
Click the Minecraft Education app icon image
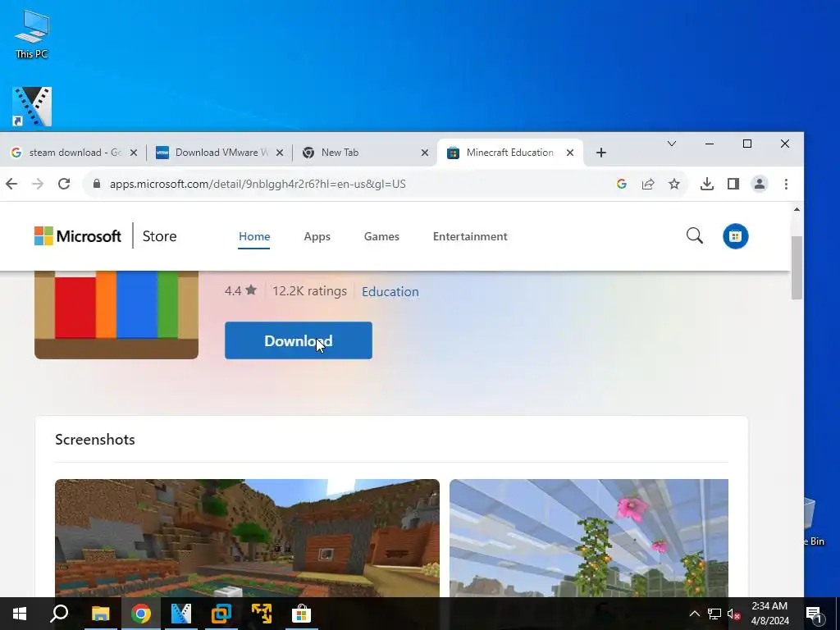pos(116,314)
